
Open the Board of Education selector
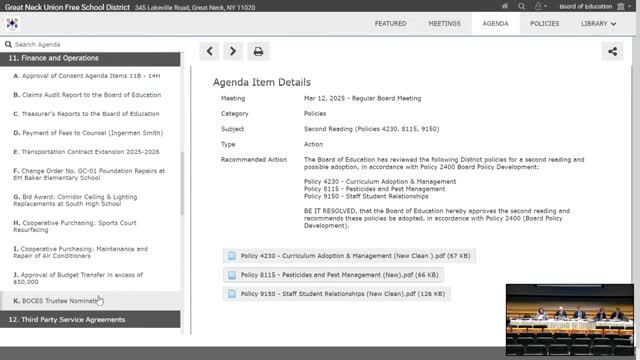[x=595, y=6]
